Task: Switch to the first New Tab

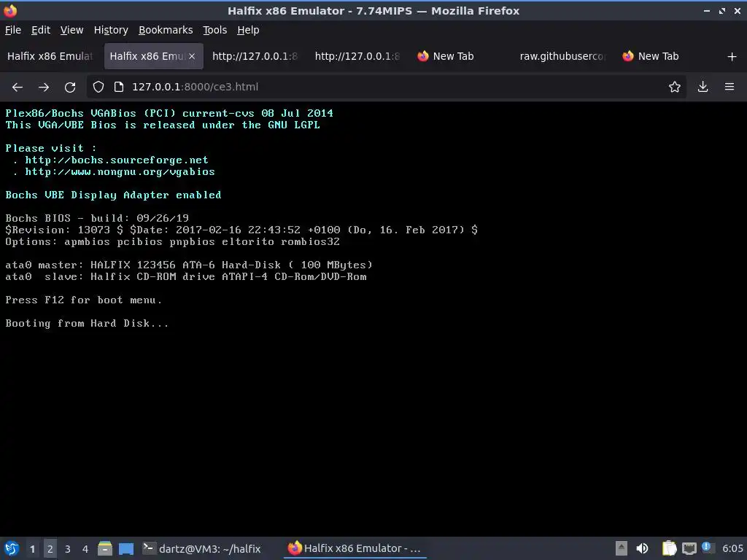Action: coord(460,56)
